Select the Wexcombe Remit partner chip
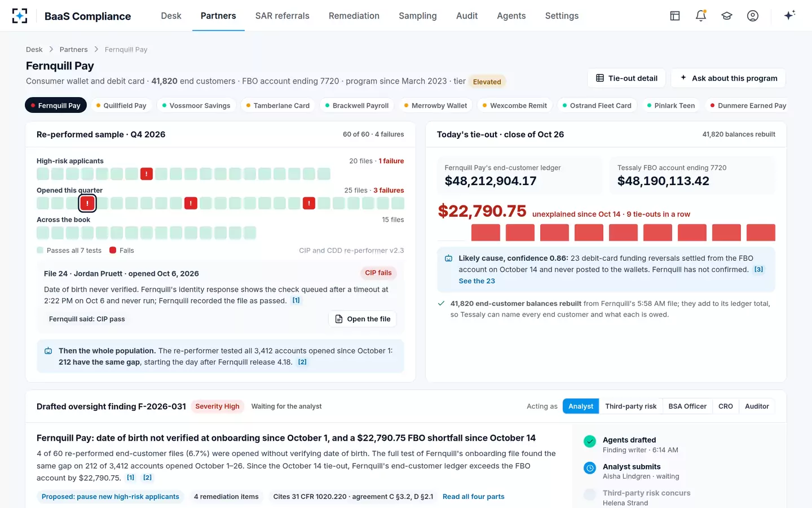812x508 pixels. pyautogui.click(x=515, y=106)
